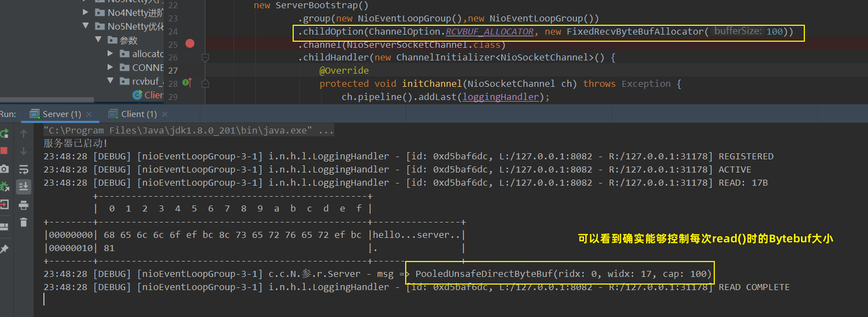This screenshot has width=868, height=317.
Task: Collapse the rcvbuf_ folder arrow
Action: pos(110,81)
